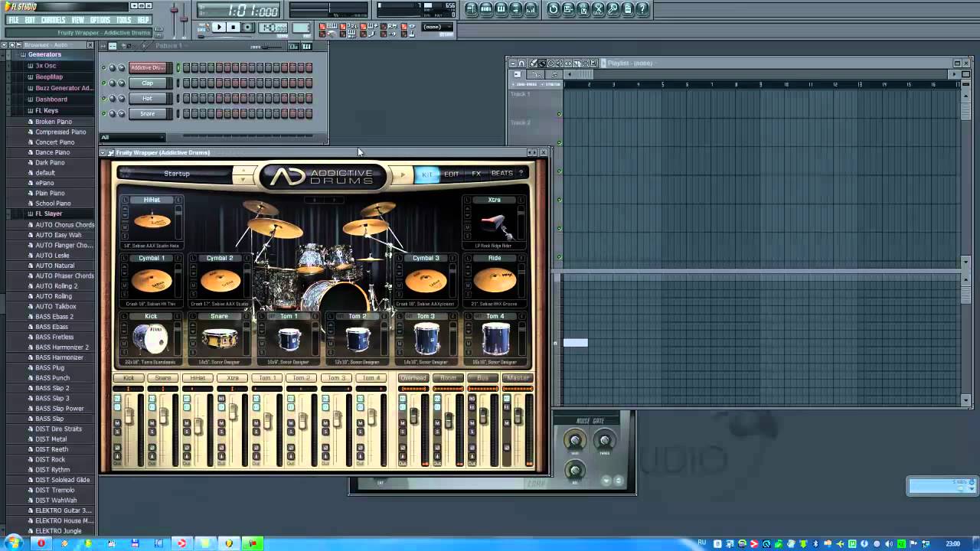980x551 pixels.
Task: Click the Stop button in FL Studio transport
Action: (234, 28)
